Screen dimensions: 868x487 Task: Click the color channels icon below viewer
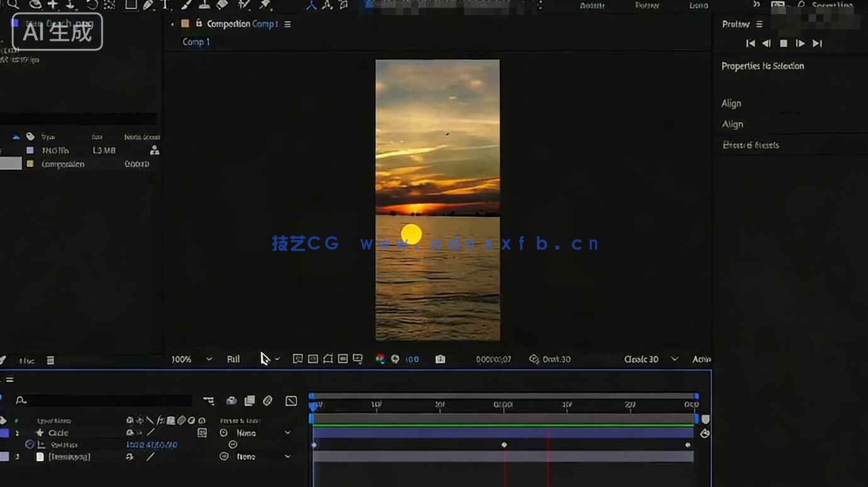[380, 359]
